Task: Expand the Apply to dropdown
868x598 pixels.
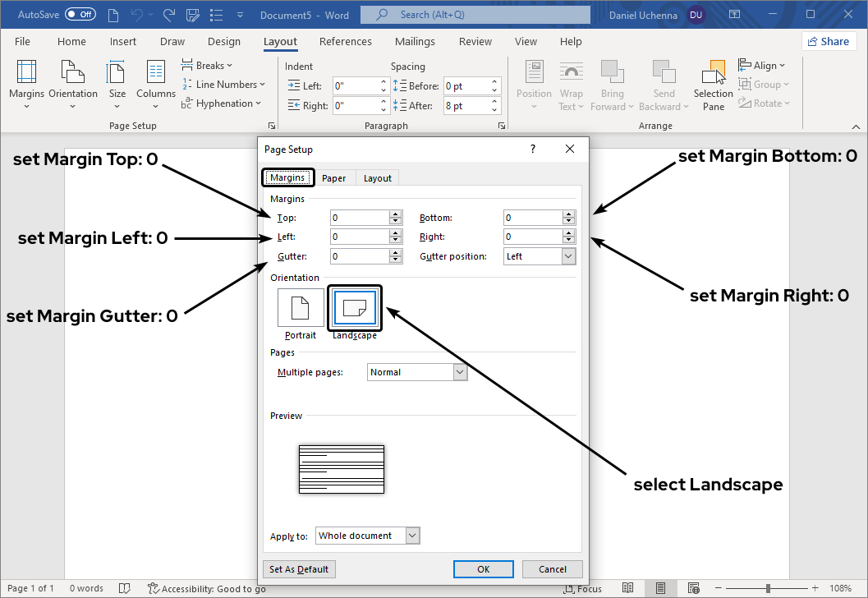Action: pos(412,536)
